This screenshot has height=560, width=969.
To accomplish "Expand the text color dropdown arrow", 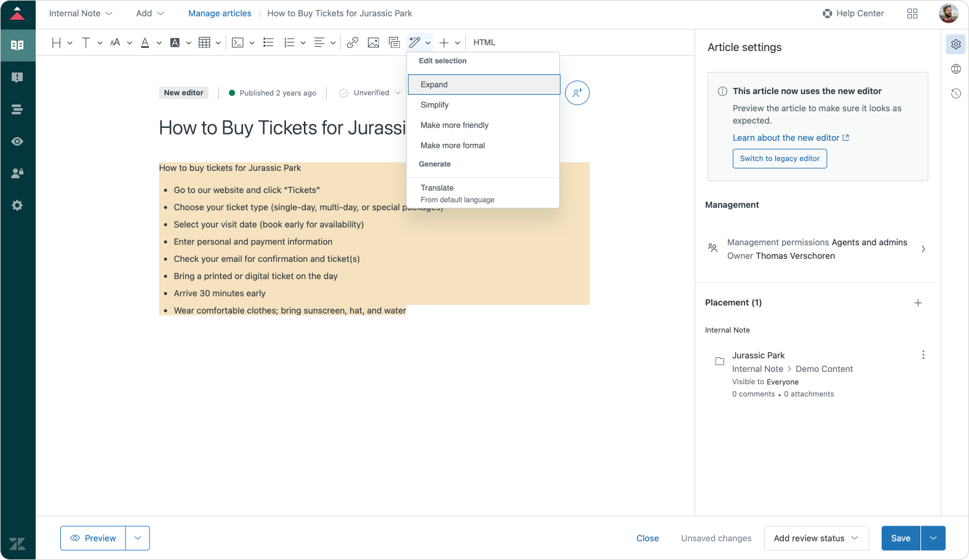I will tap(159, 43).
